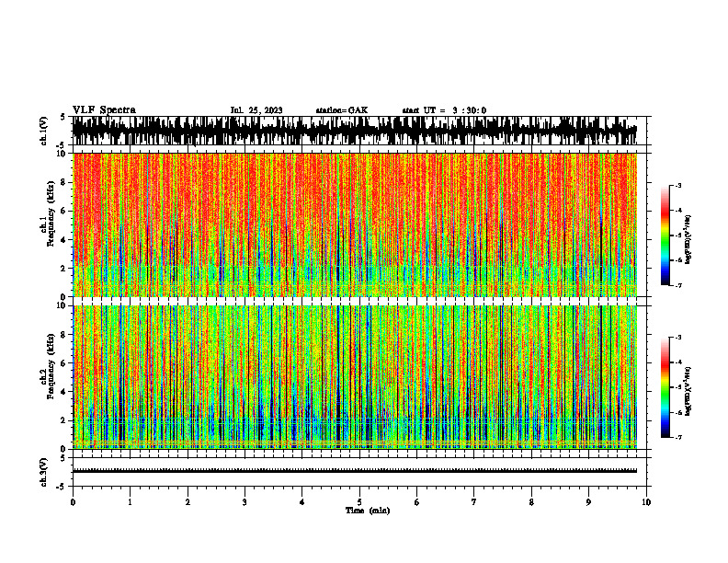Click the time axis tick label "10"
Screen dimensions: 728x563
(646, 502)
